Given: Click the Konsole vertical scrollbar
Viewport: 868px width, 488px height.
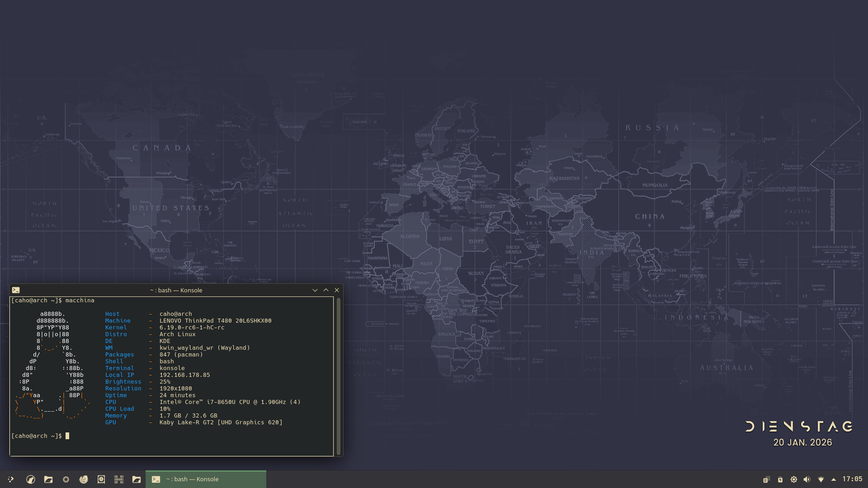Looking at the screenshot, I should click(x=339, y=375).
